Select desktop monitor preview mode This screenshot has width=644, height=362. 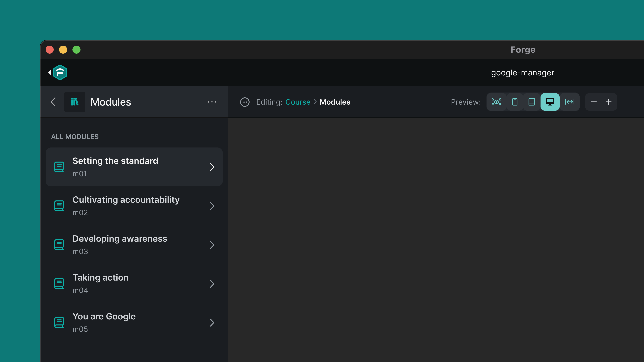pyautogui.click(x=550, y=102)
